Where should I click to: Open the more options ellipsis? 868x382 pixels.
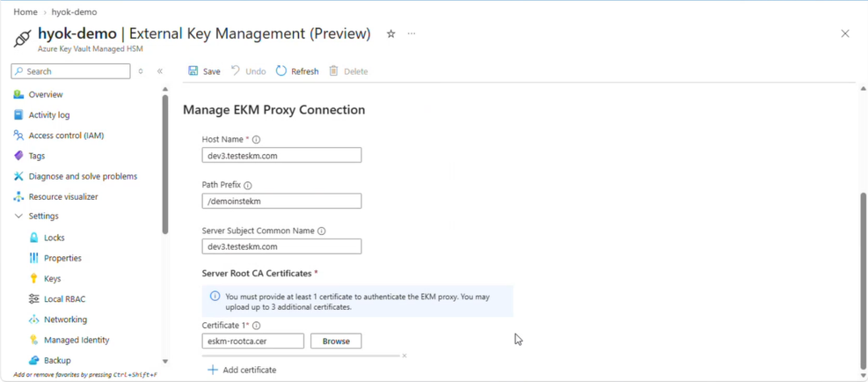(412, 33)
